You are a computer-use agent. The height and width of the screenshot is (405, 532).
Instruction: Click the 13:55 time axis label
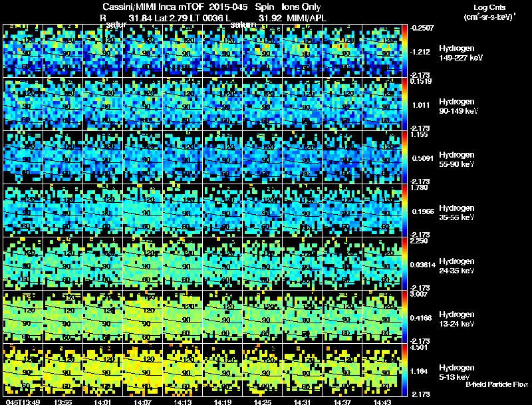(63, 402)
